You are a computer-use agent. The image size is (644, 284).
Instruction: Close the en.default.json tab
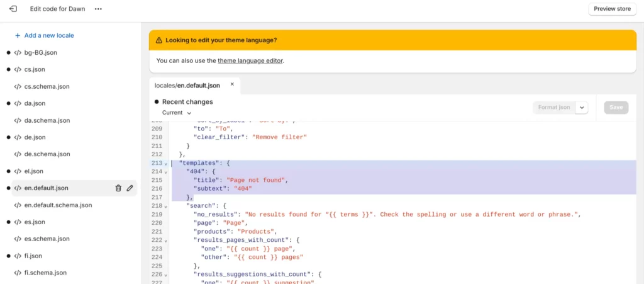pos(232,84)
